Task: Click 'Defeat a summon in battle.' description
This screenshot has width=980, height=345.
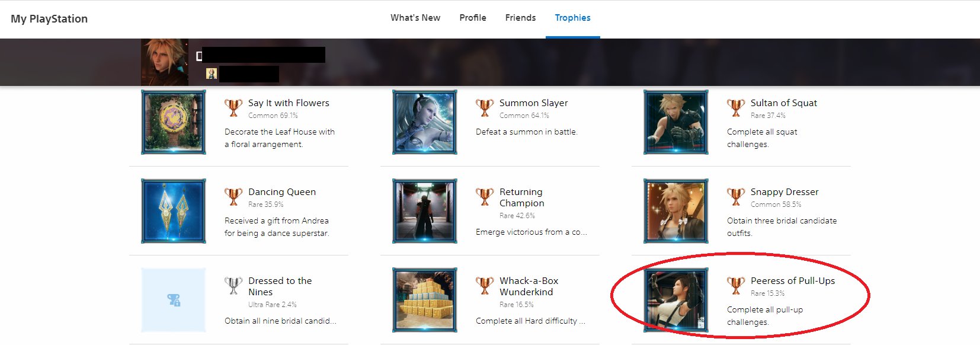Action: (x=527, y=132)
